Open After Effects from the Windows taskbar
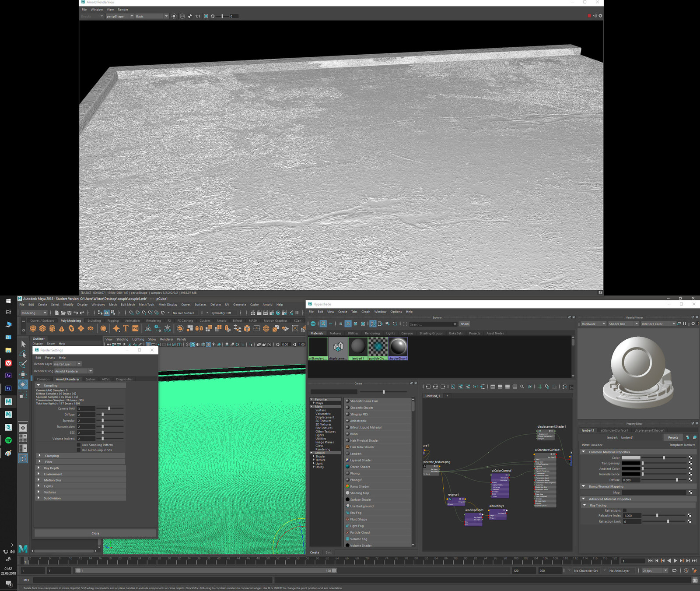The image size is (700, 591). (x=8, y=376)
